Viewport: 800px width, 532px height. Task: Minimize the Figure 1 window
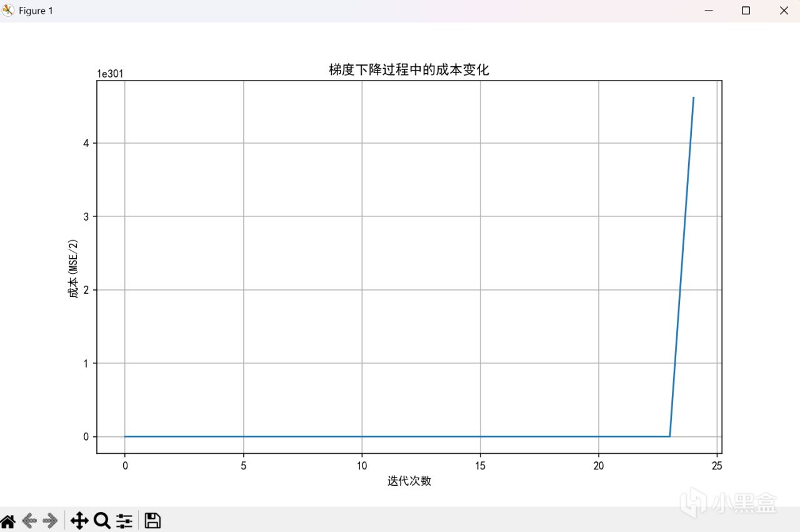(x=709, y=11)
